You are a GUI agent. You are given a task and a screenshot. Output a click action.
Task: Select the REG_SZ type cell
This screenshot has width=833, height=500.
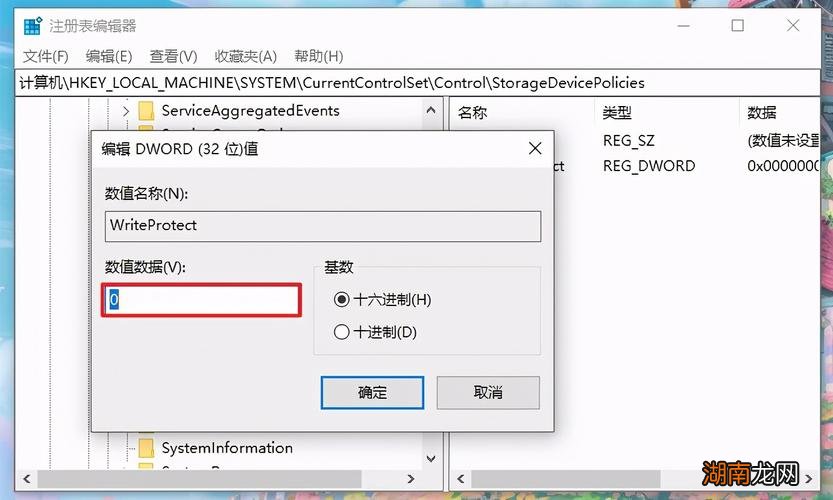tap(628, 141)
